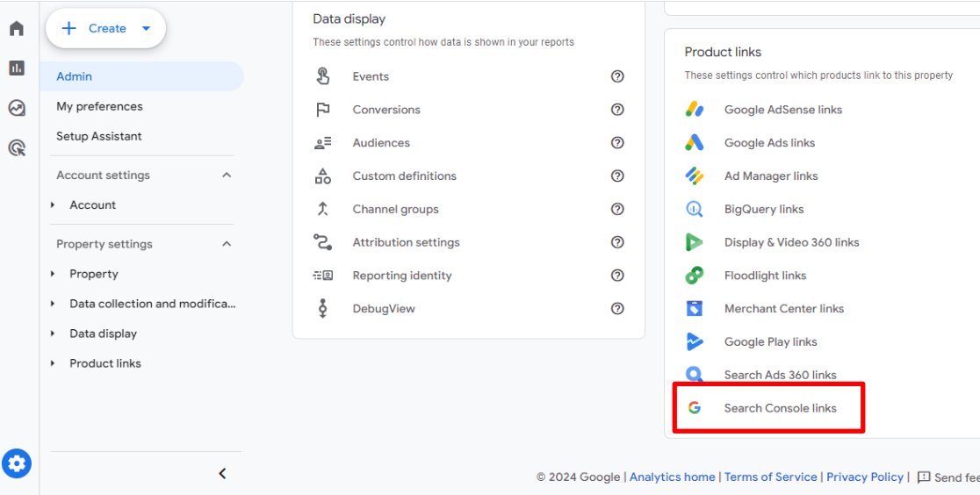Click the BigQuery logo icon
Screen dimensions: 980x495
695,209
